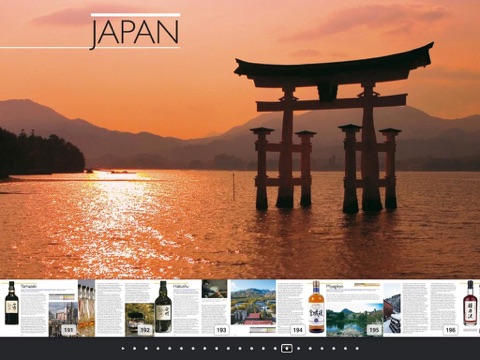This screenshot has height=360, width=480.
Task: Select the last dot in the page indicator
Action: [x=357, y=349]
